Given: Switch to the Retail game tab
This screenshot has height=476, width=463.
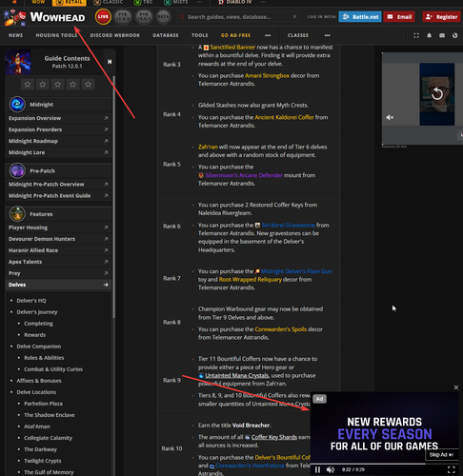Looking at the screenshot, I should coord(69,3).
